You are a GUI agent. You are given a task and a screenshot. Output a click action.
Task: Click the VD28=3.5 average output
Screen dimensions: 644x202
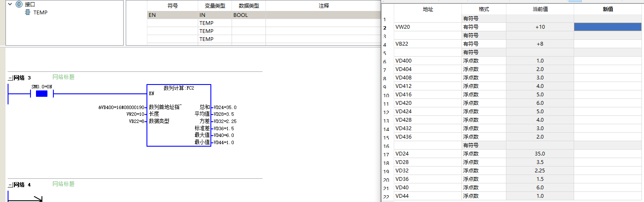coord(224,114)
